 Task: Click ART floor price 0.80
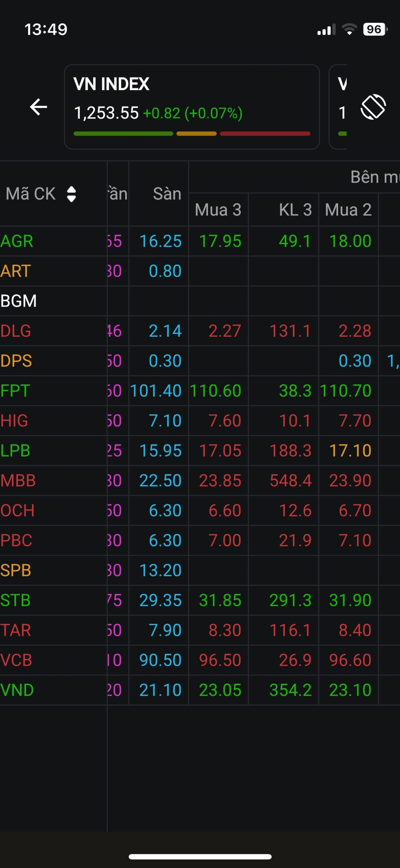165,271
